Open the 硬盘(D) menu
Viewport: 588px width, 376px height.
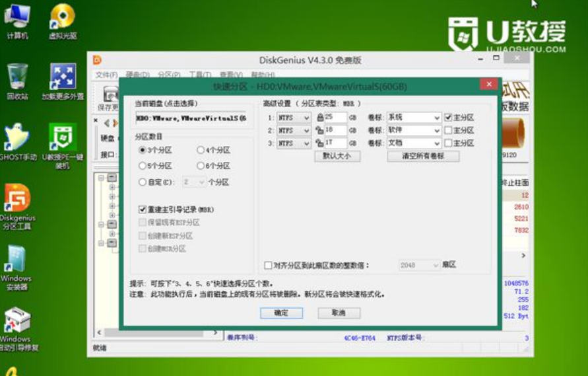138,75
